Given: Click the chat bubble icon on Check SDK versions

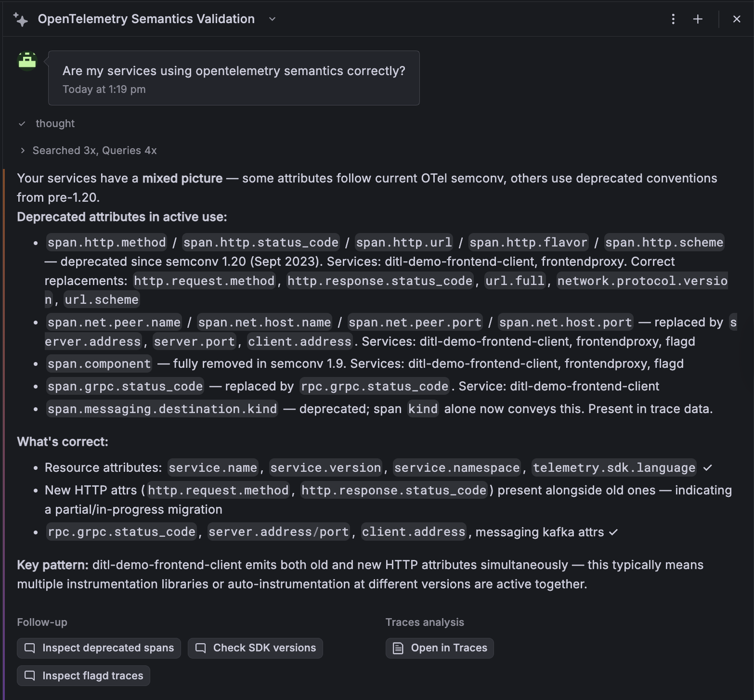Looking at the screenshot, I should (200, 648).
